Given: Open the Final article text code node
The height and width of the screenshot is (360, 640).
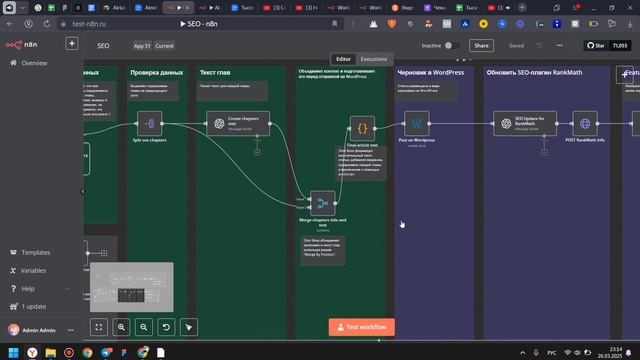Looking at the screenshot, I should tap(362, 129).
